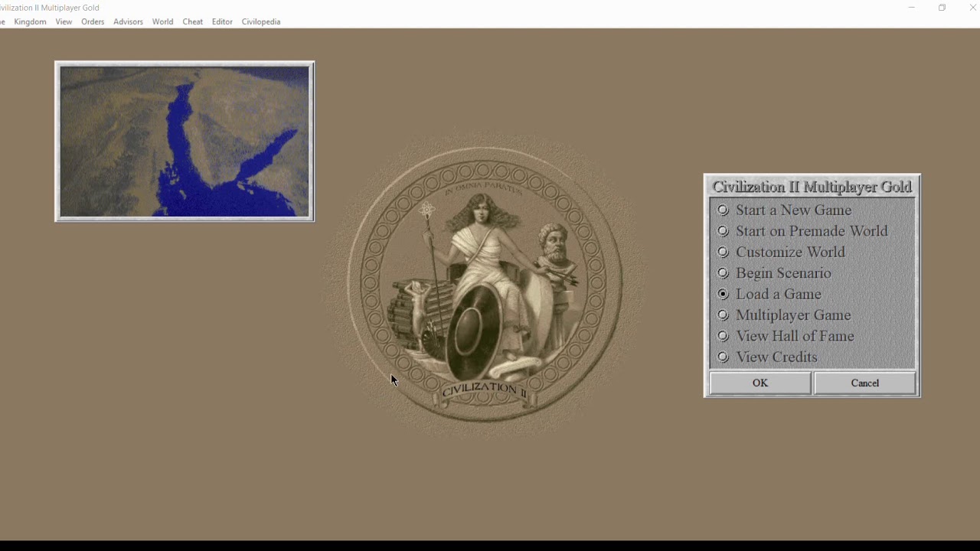This screenshot has height=551, width=980.
Task: Open the View menu
Action: [64, 21]
